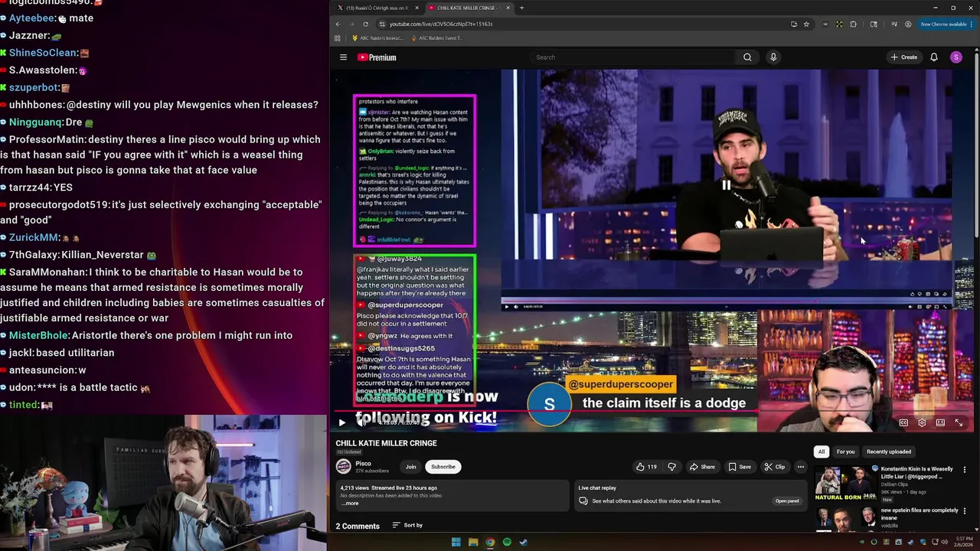Select the For you recommendations chip

tap(845, 452)
